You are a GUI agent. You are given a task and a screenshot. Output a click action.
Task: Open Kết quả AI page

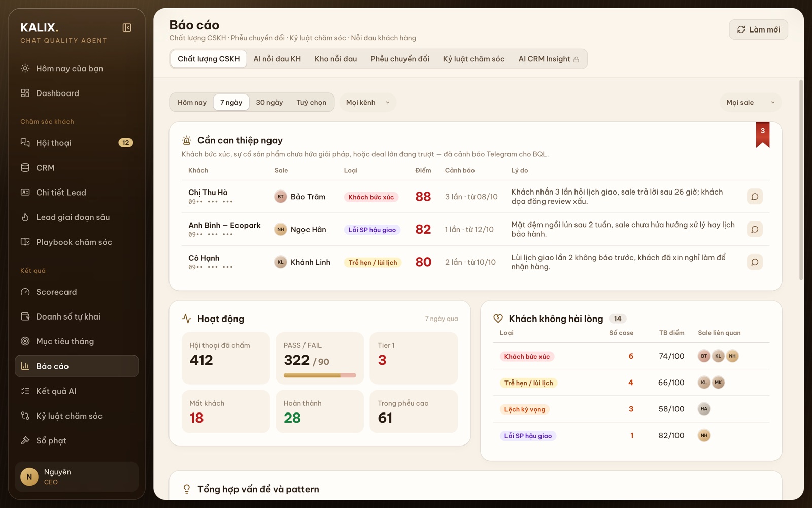77,391
